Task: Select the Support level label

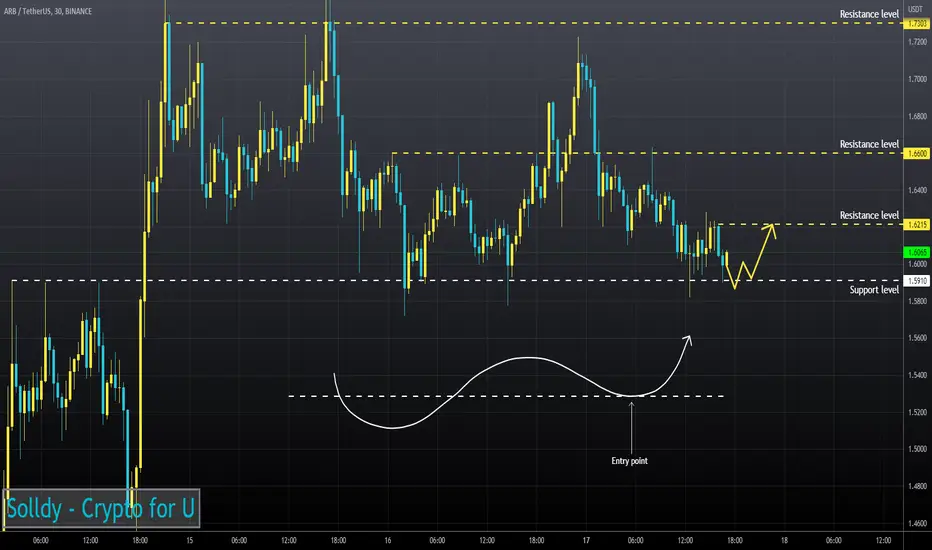Action: pyautogui.click(x=874, y=290)
